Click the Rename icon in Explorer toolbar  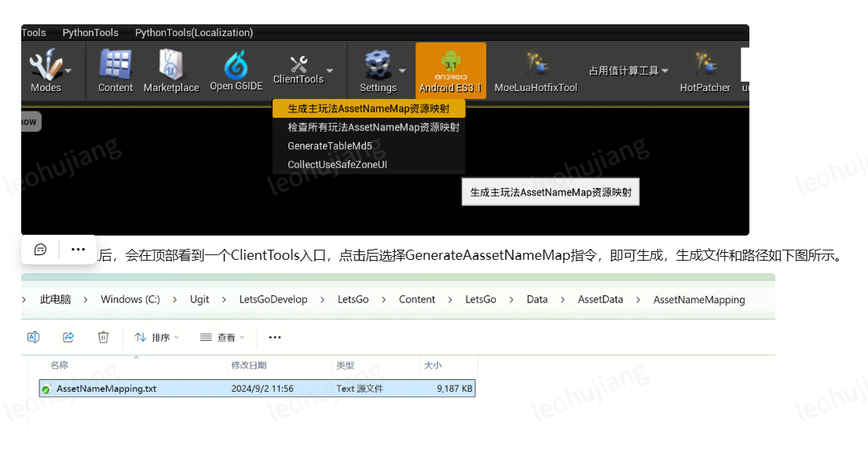pos(33,337)
